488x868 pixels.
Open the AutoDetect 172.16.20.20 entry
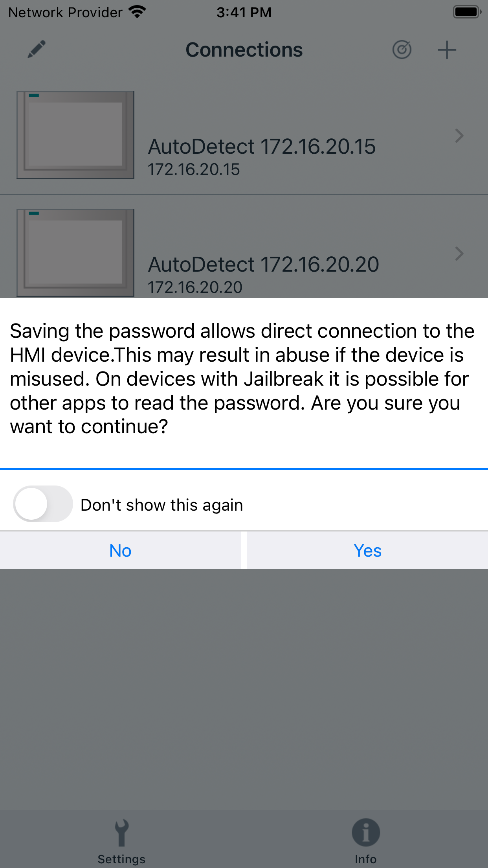(x=244, y=247)
